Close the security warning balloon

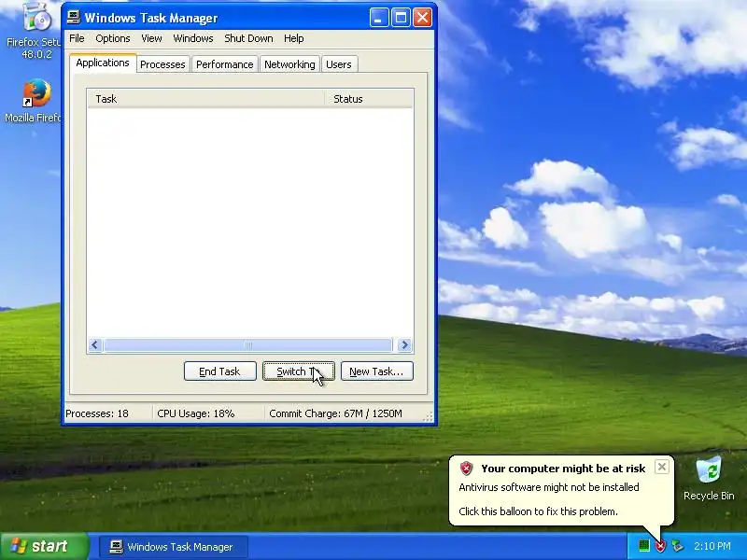pos(662,468)
